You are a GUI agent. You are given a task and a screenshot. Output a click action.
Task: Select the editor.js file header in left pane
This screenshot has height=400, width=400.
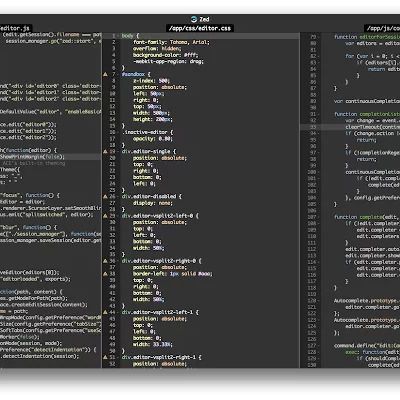pyautogui.click(x=16, y=28)
